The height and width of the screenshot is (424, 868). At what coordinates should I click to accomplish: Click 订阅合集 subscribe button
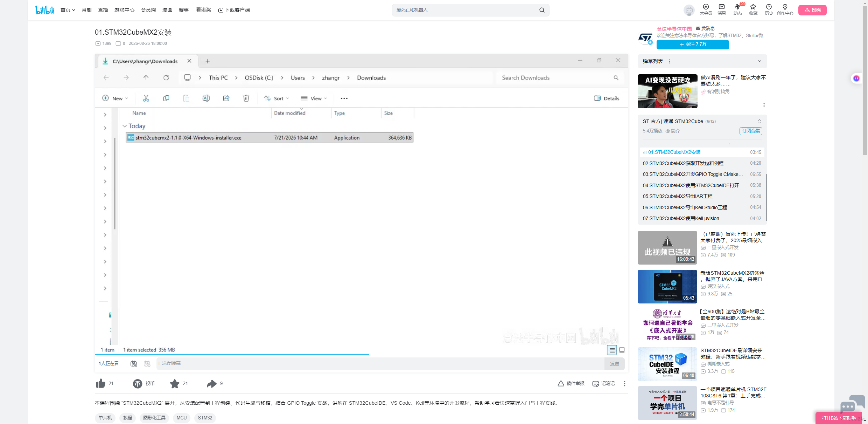(751, 131)
